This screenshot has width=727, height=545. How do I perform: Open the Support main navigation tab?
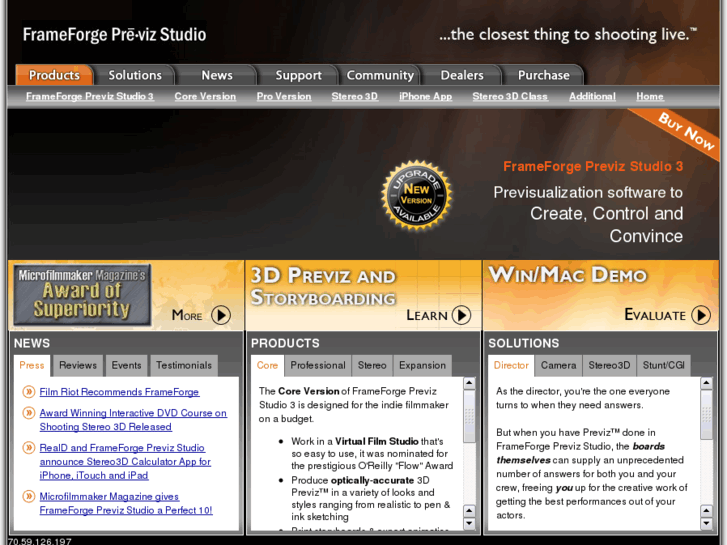tap(299, 75)
